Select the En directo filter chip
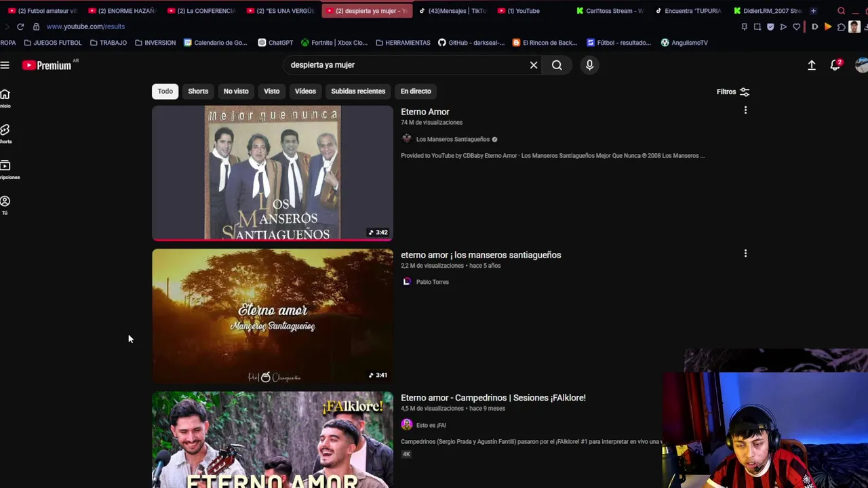868x488 pixels. point(416,91)
